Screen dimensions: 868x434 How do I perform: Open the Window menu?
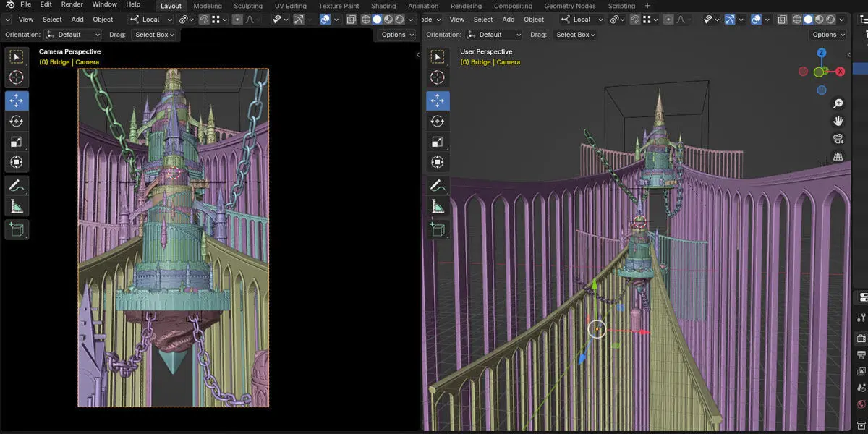[104, 4]
